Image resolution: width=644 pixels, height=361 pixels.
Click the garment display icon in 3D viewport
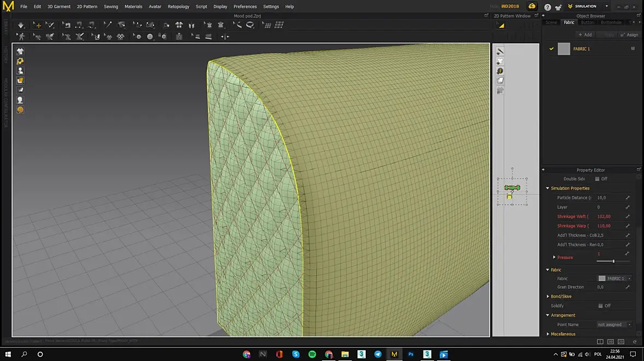pyautogui.click(x=20, y=51)
